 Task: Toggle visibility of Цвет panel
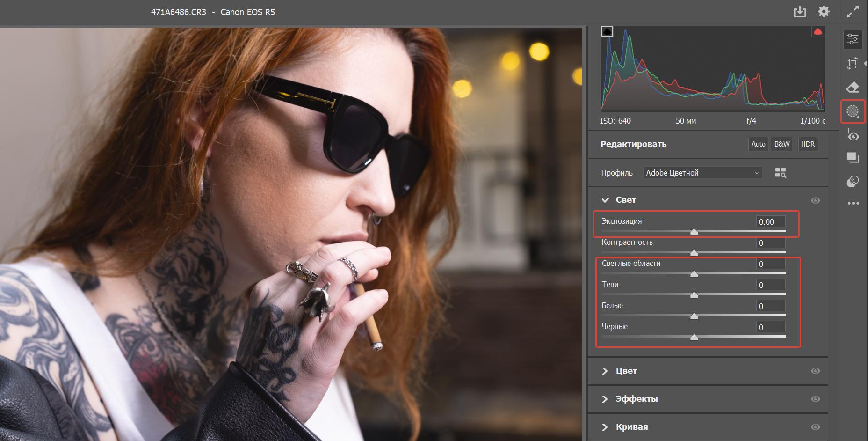tap(815, 371)
